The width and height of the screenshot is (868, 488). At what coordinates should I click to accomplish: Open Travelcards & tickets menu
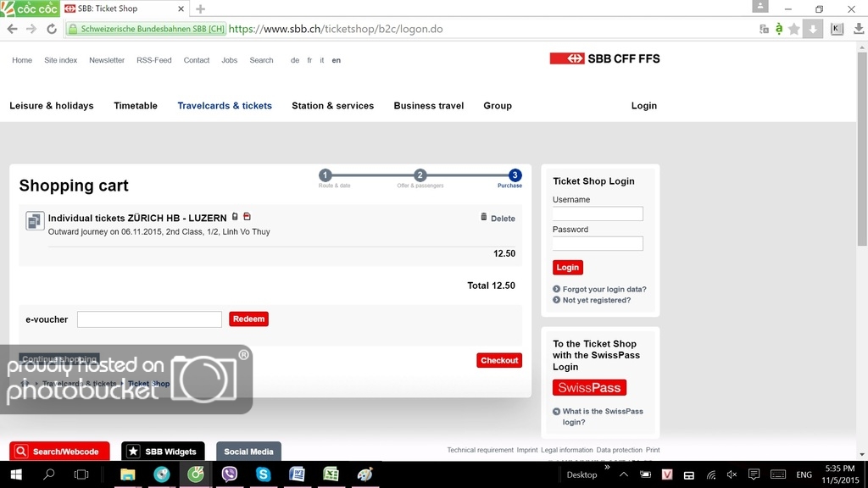coord(225,106)
